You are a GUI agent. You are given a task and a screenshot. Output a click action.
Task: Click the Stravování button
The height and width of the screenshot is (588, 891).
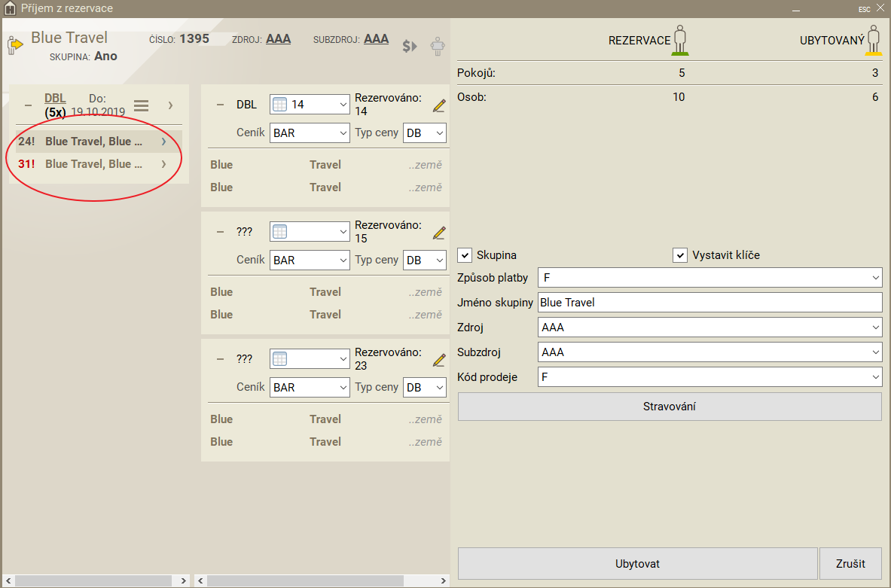tap(669, 407)
